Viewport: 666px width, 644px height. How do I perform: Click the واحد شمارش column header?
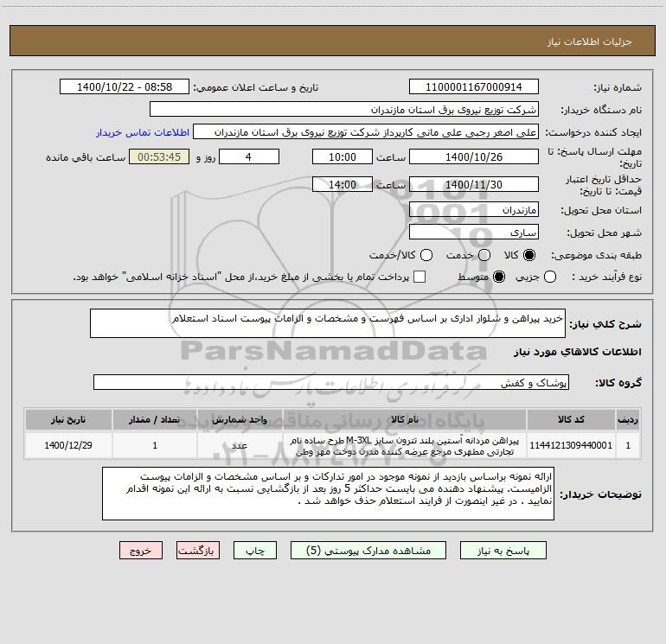tap(240, 420)
